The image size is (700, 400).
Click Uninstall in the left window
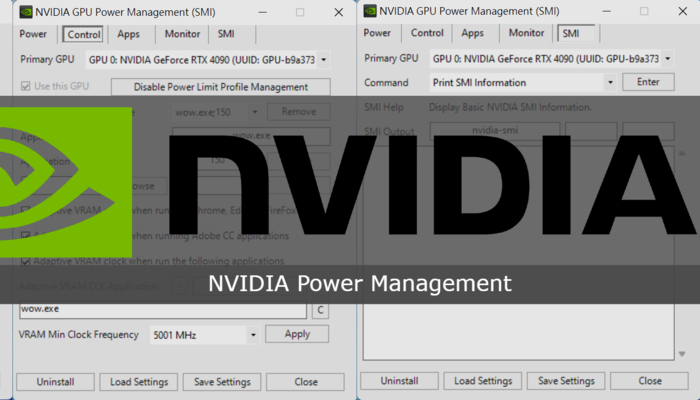pos(55,382)
